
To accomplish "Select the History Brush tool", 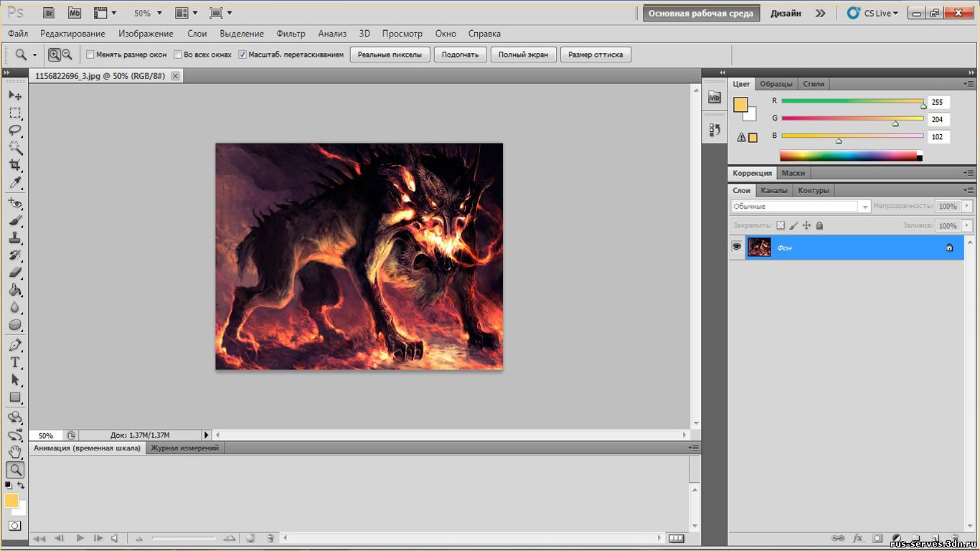I will click(x=14, y=255).
